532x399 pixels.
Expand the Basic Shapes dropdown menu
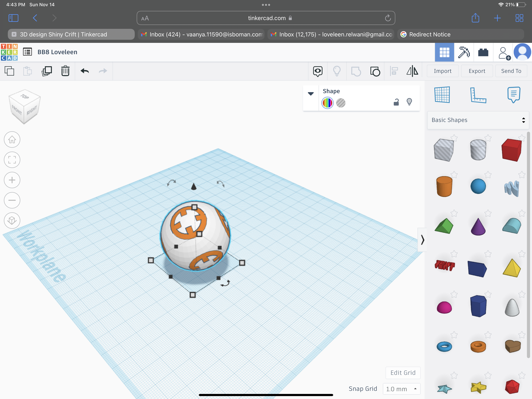[x=477, y=120]
